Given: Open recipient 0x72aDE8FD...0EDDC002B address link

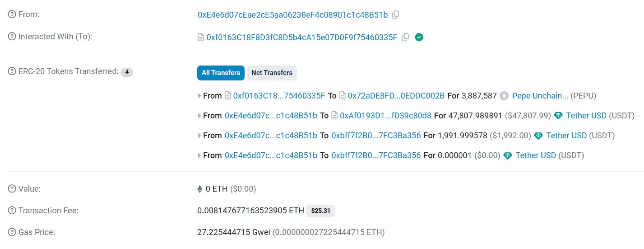Looking at the screenshot, I should tap(396, 96).
